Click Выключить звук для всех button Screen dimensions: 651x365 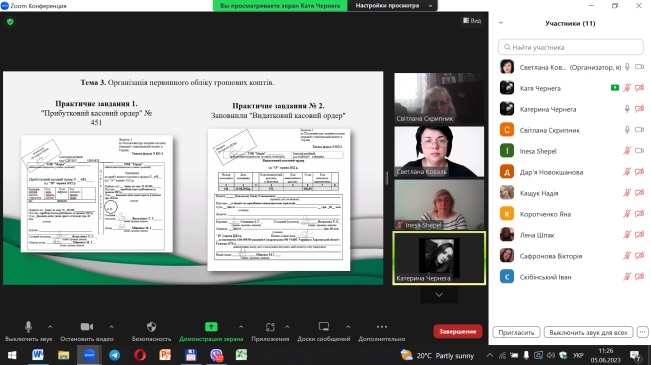pyautogui.click(x=588, y=333)
